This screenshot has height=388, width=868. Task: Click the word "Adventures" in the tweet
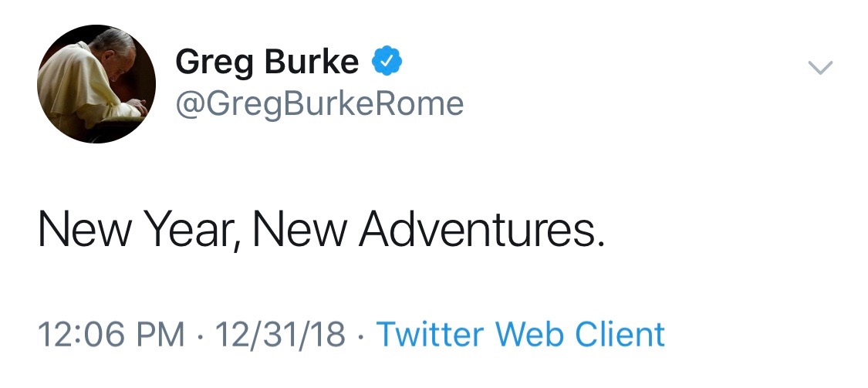(x=478, y=231)
